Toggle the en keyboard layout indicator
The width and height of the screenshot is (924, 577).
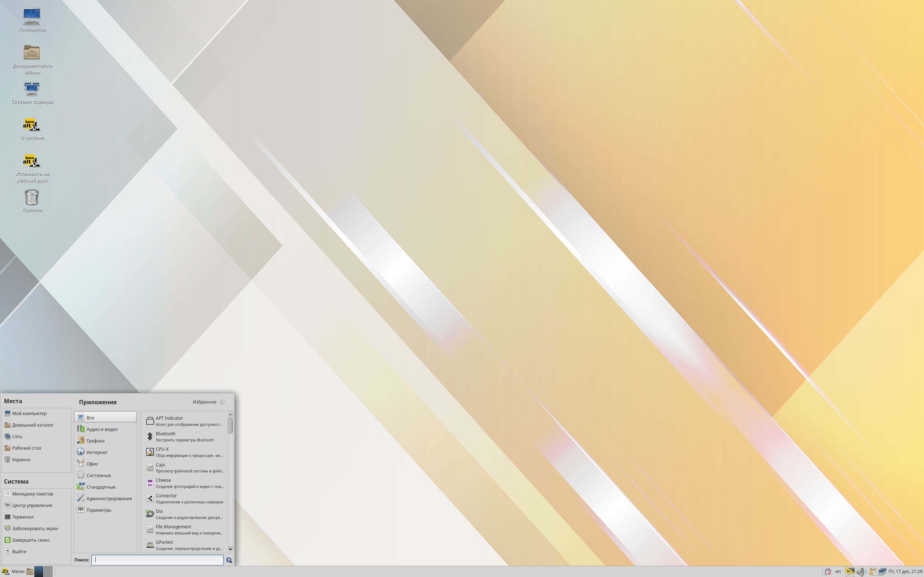[838, 571]
